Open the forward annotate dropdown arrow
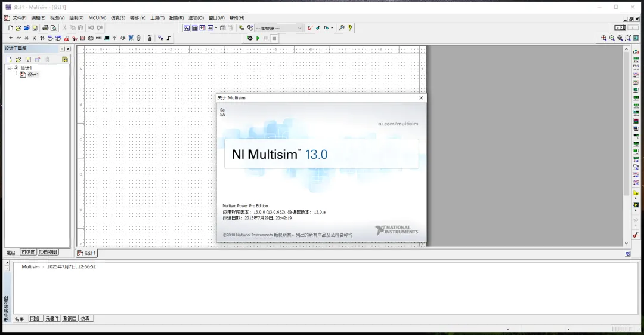Viewport: 644px width, 335px height. click(332, 28)
